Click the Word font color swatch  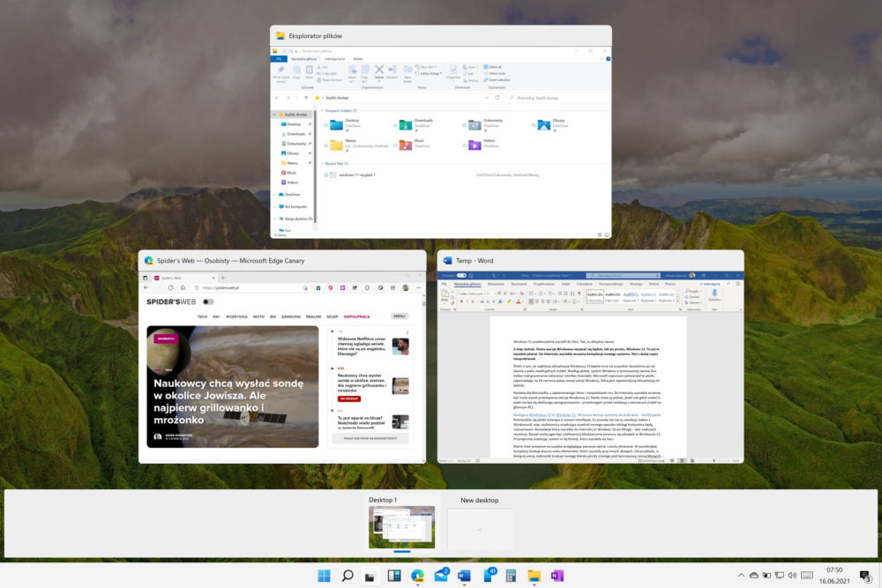[518, 301]
